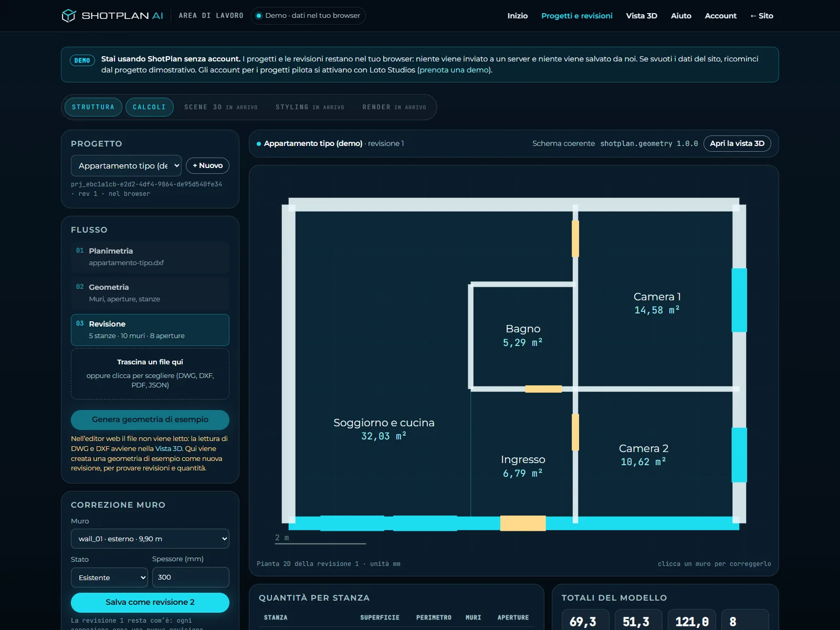This screenshot has height=630, width=840.
Task: Click the Perimetro column header
Action: pyautogui.click(x=434, y=618)
